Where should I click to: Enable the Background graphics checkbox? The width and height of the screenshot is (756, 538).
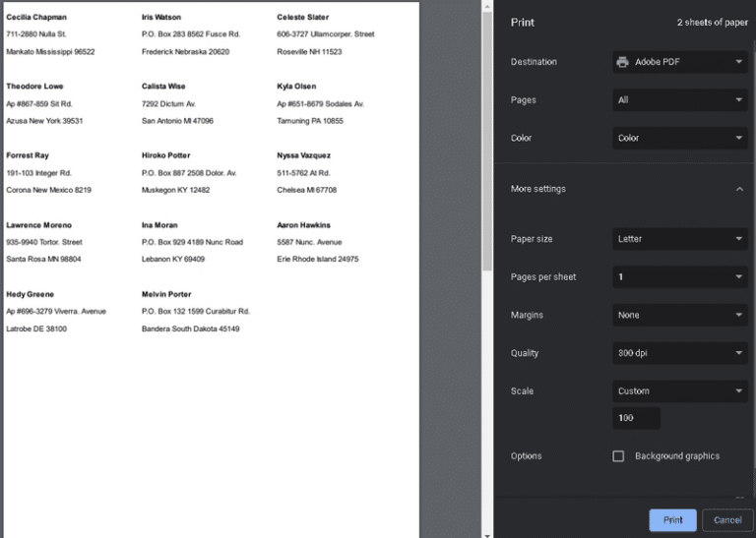point(618,456)
